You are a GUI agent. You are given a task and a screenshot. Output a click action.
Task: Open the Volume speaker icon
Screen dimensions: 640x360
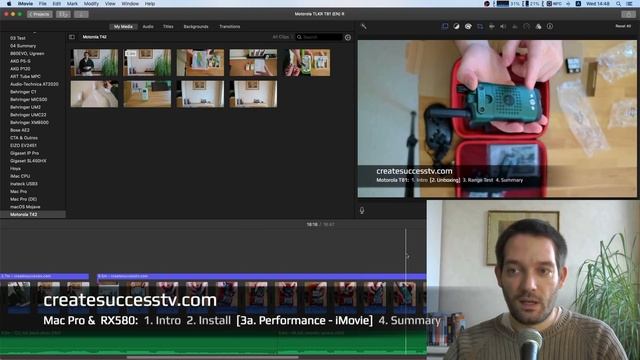point(503,27)
